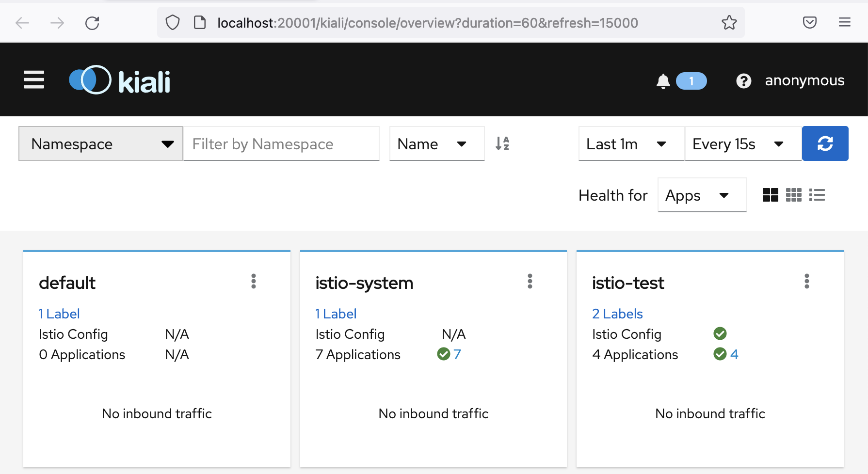Switch to compact grid view

click(794, 195)
